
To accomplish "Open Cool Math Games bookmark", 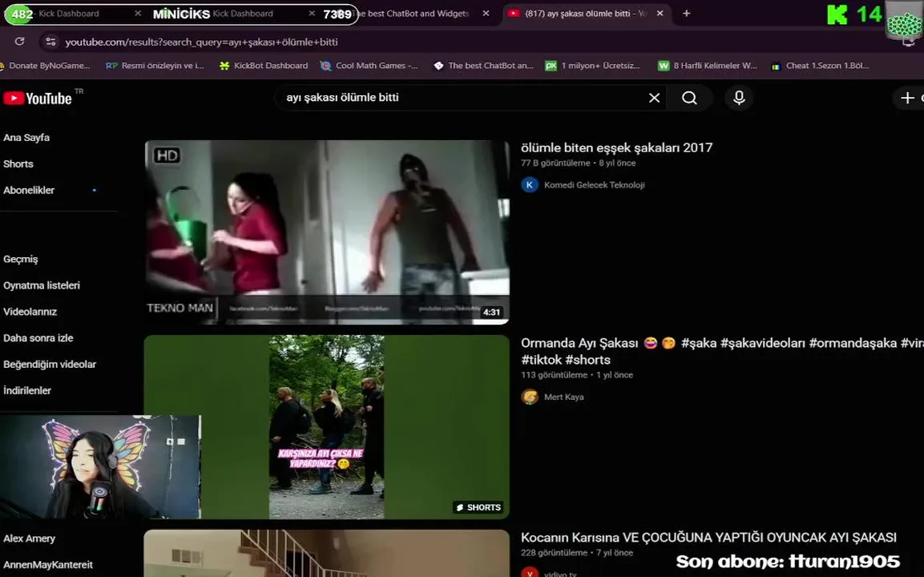I will [369, 66].
